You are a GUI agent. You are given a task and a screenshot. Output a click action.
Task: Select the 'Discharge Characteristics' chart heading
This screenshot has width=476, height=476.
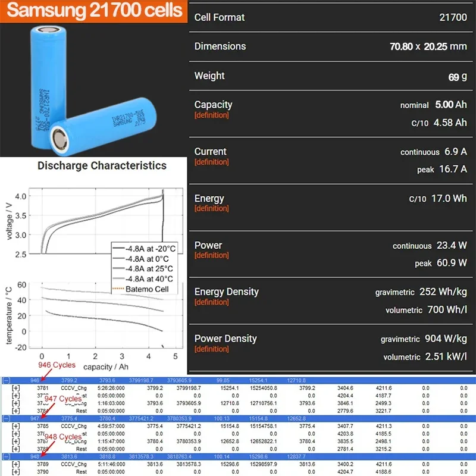pyautogui.click(x=102, y=165)
